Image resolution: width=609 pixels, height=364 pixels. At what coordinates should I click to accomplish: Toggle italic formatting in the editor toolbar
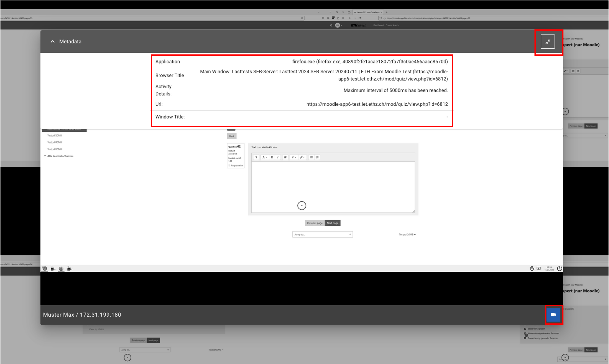(x=278, y=157)
